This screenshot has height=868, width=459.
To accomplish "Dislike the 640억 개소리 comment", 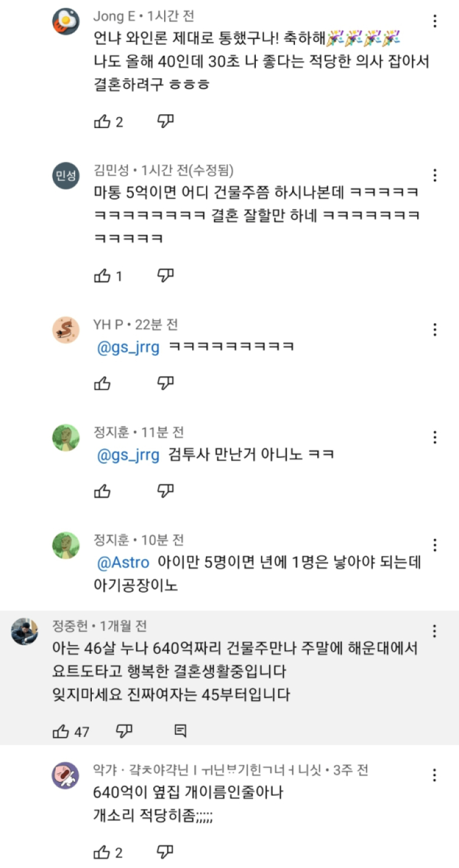I will click(x=166, y=851).
